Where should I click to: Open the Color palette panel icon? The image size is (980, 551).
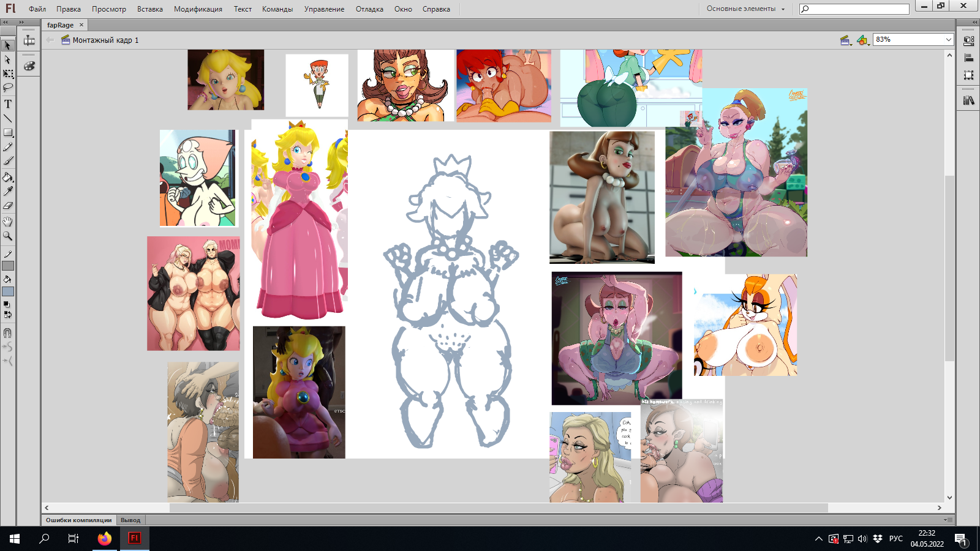29,66
